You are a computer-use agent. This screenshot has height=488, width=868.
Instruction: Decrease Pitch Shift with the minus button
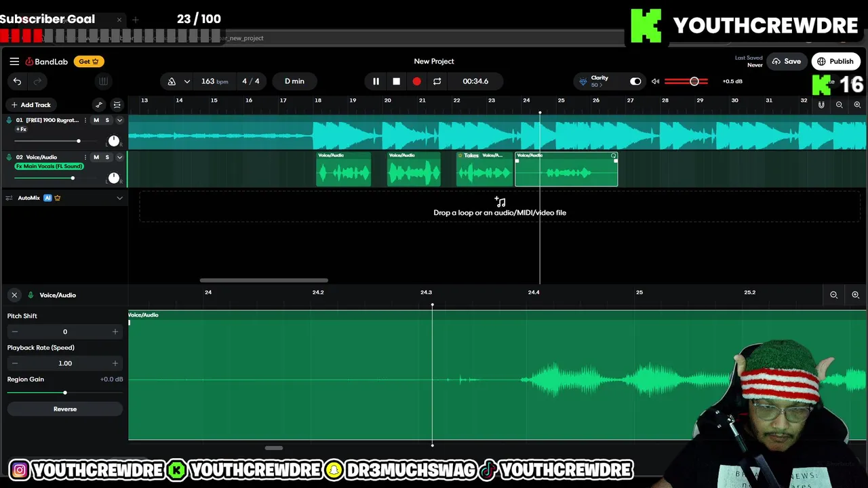(15, 332)
